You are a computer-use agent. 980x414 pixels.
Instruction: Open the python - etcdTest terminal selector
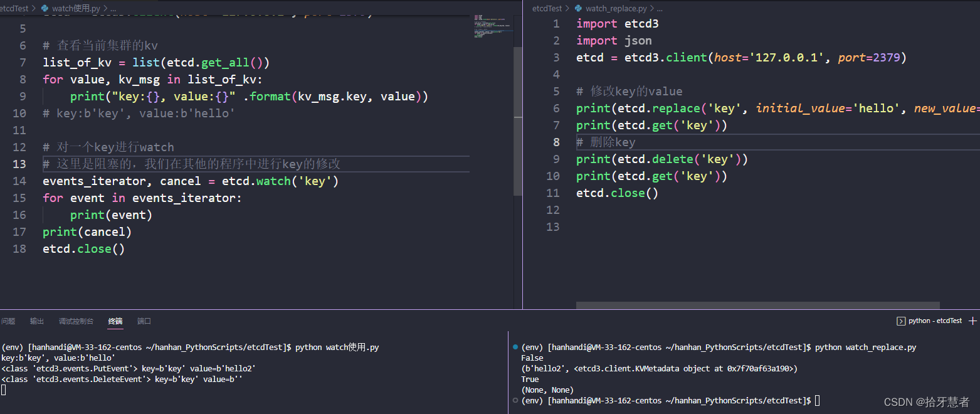point(929,321)
